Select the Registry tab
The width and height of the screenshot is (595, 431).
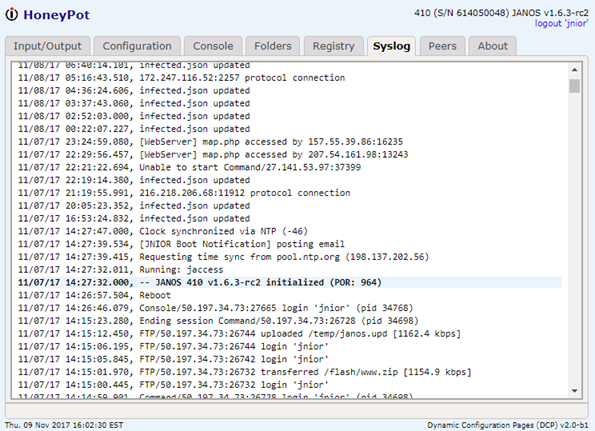pos(334,46)
